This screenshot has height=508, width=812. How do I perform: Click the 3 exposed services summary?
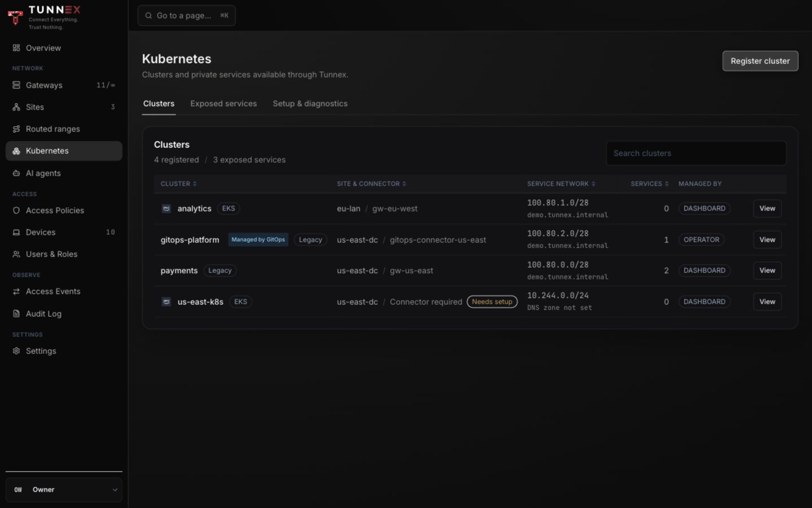coord(249,160)
